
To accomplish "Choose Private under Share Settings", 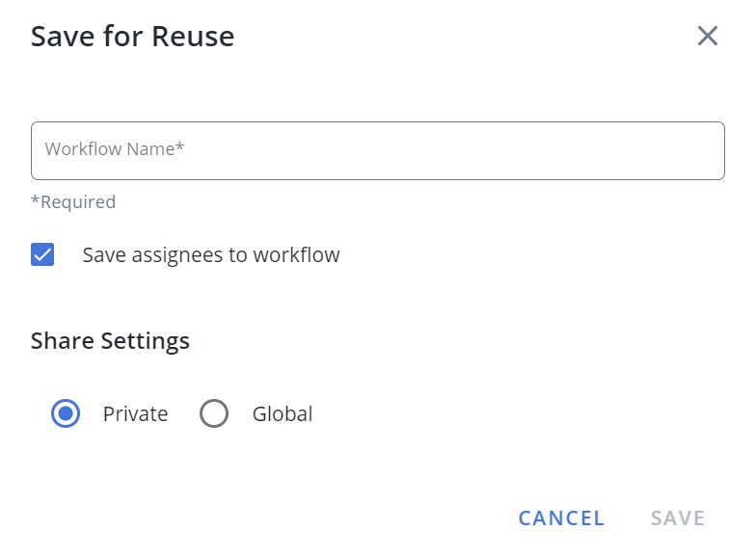I will pyautogui.click(x=66, y=413).
